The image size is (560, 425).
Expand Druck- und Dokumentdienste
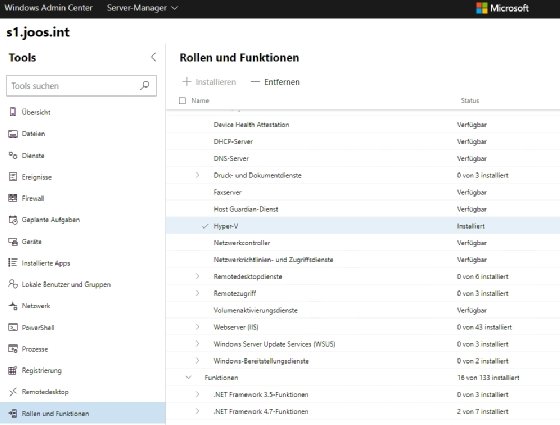pos(197,175)
